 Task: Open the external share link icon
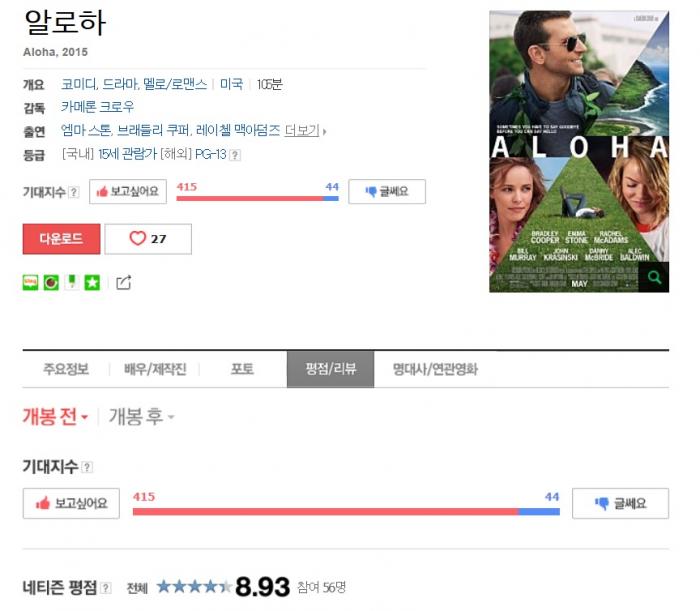124,283
